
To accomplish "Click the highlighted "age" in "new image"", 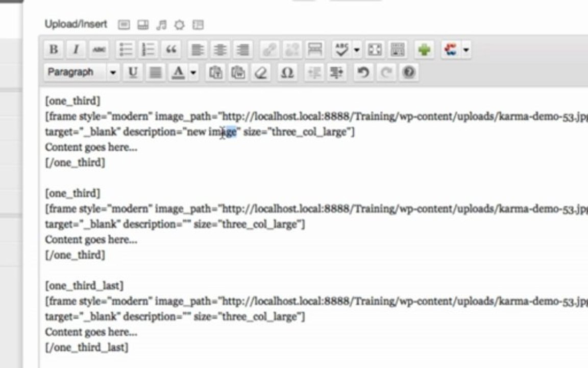I will pyautogui.click(x=230, y=132).
